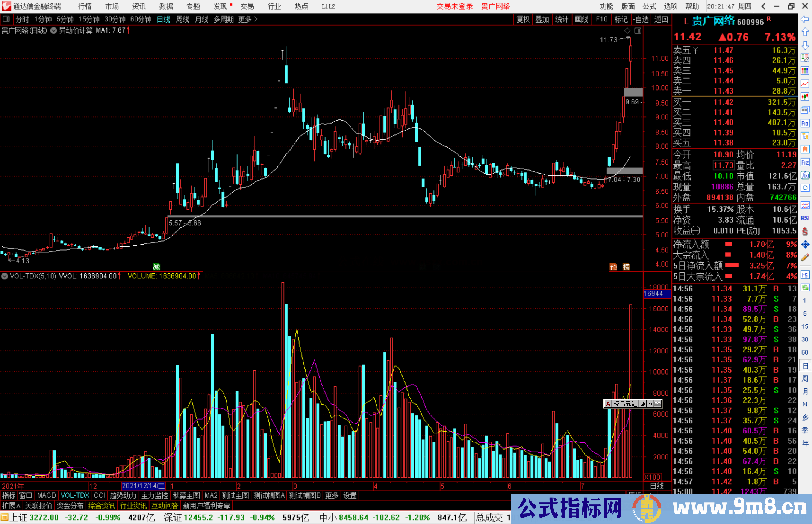Screen dimensions: 812x524
Task: Click the back arrow icon in right sidebar
Action: tap(805, 19)
